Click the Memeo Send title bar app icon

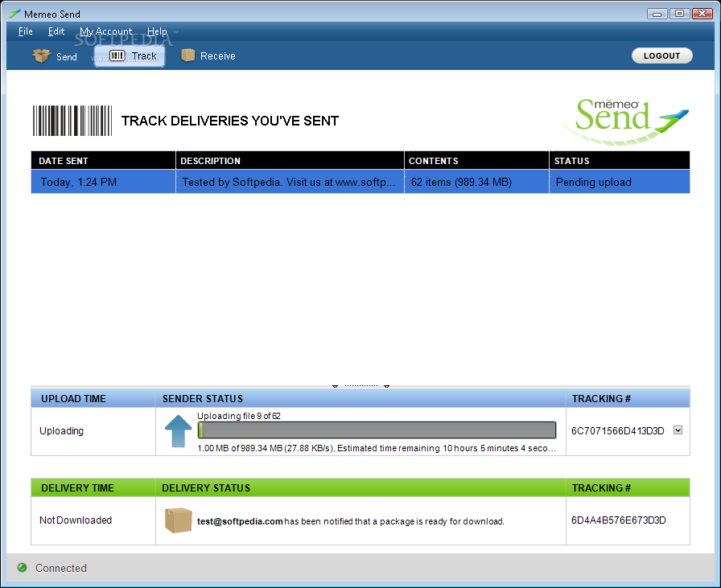[x=14, y=14]
